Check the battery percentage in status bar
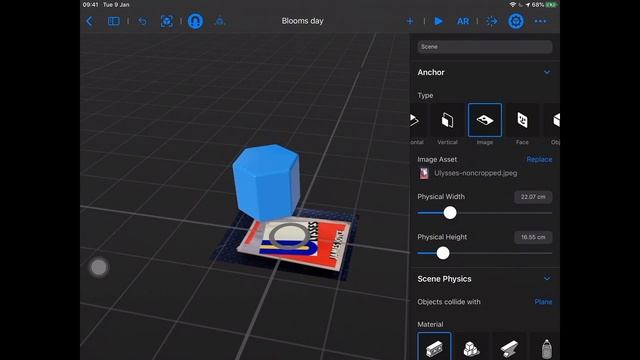640x360 pixels. [x=538, y=5]
